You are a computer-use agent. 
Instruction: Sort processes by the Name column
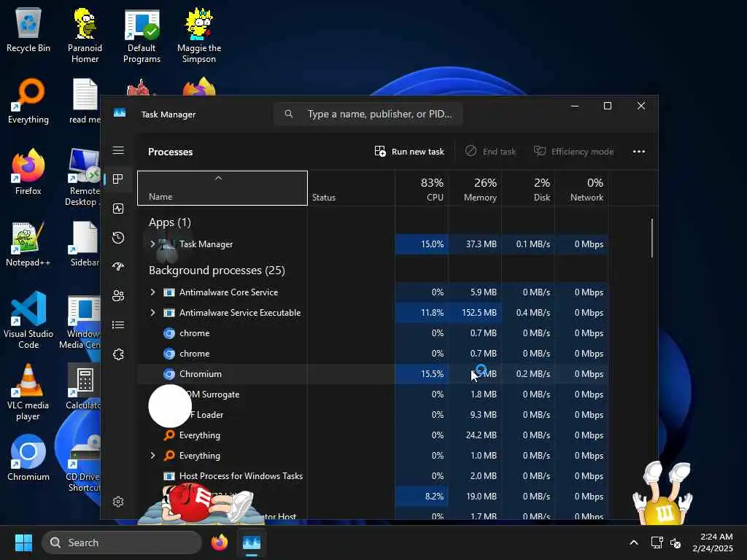click(222, 188)
